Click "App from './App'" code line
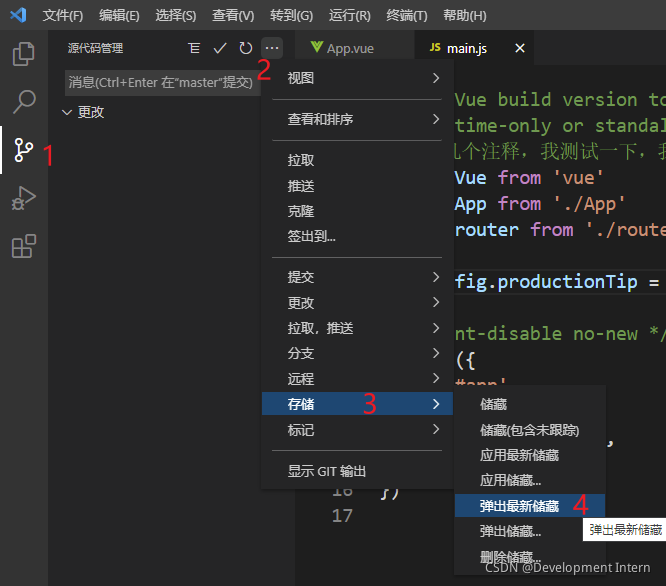 [x=540, y=204]
